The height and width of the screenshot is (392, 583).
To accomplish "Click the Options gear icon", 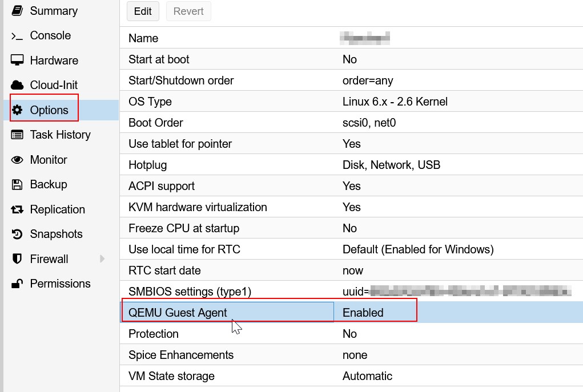I will [17, 108].
